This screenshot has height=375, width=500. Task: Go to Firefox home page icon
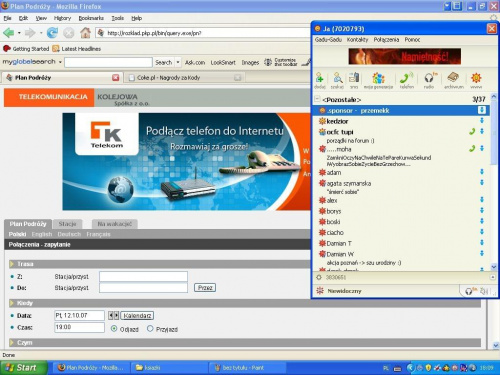pyautogui.click(x=85, y=33)
